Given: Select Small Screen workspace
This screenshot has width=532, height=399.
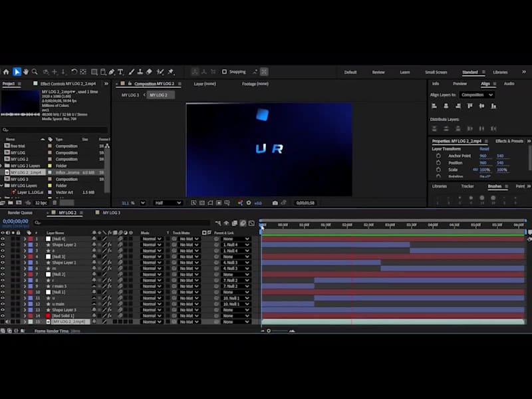Looking at the screenshot, I should point(436,72).
